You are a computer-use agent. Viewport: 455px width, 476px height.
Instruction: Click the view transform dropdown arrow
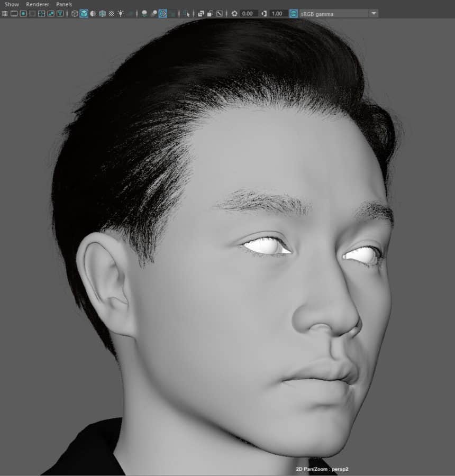[x=374, y=14]
